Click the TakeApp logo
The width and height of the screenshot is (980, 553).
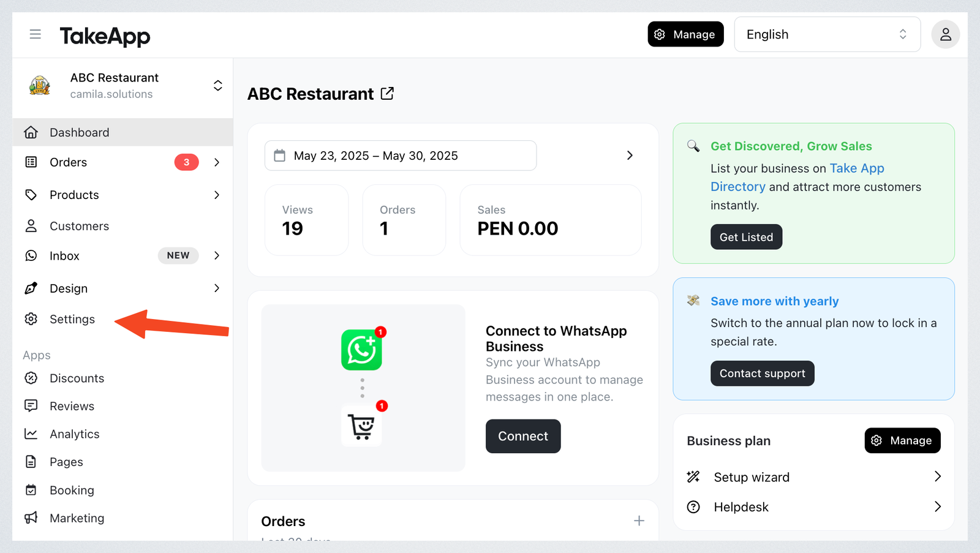click(105, 36)
